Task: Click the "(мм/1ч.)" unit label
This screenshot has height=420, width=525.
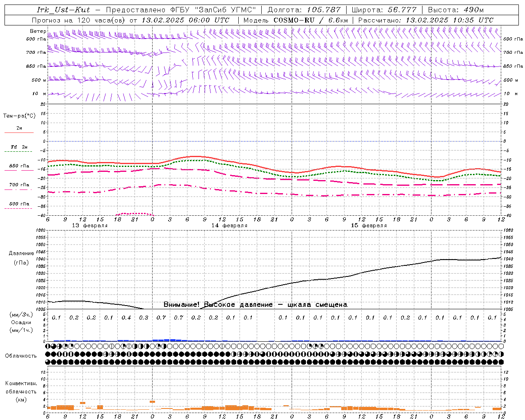Action: click(x=21, y=330)
